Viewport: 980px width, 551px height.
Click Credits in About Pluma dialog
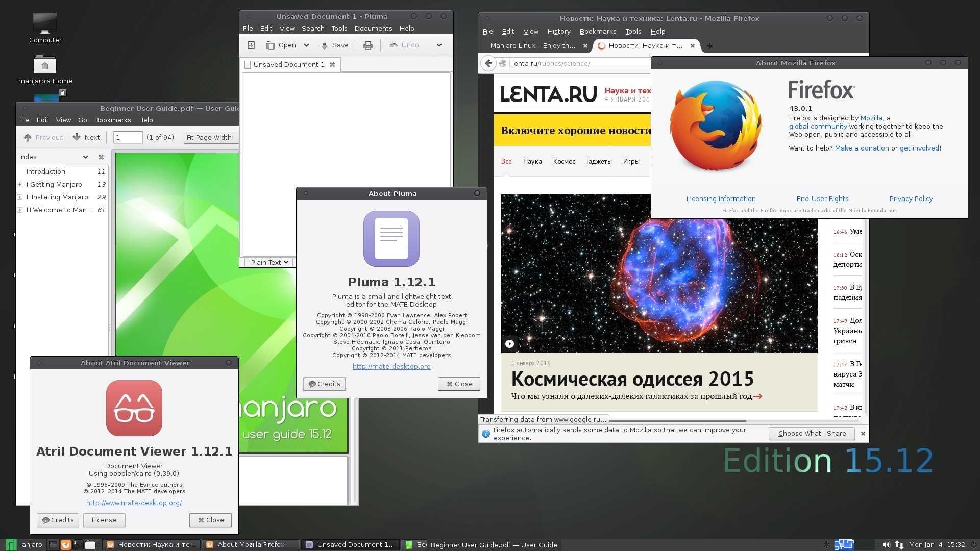(324, 384)
